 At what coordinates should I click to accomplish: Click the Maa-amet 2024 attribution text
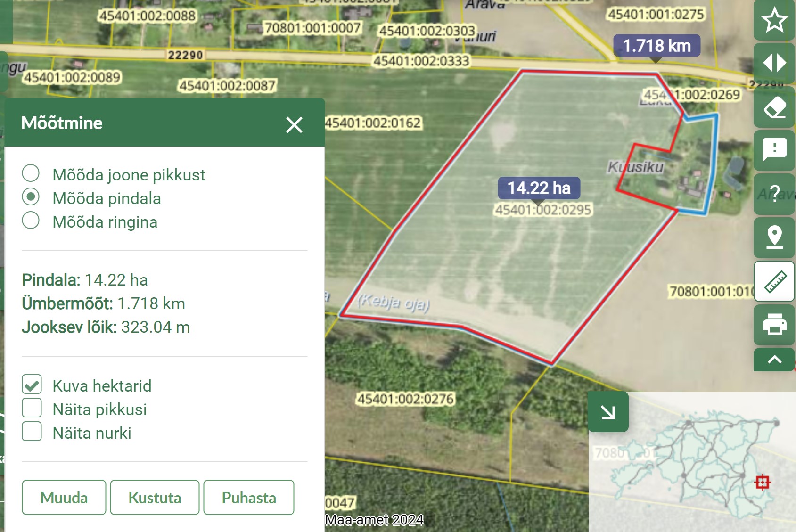(x=374, y=520)
